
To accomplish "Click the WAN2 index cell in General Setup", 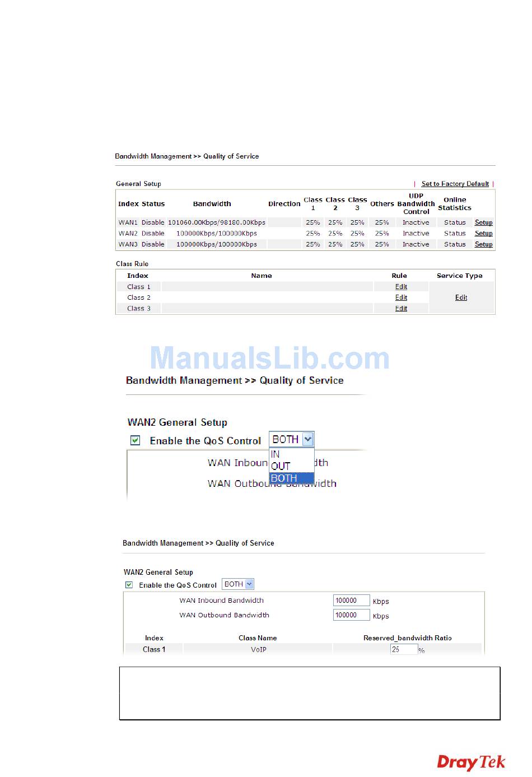I will tap(128, 234).
